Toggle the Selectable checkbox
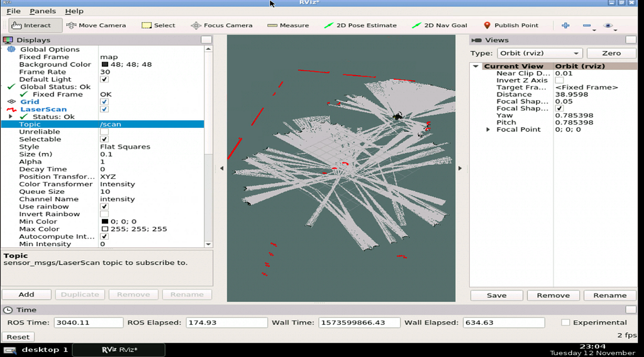 (x=104, y=139)
